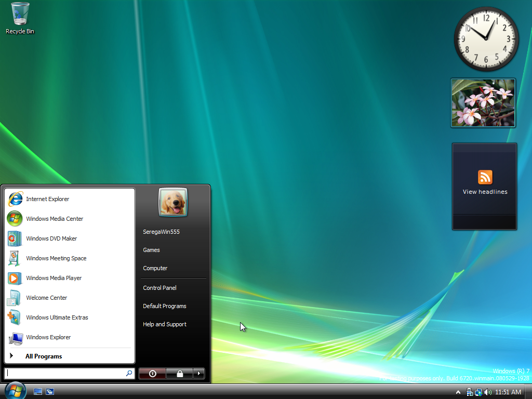Viewport: 532px width, 399px height.
Task: Open Help and Support
Action: (164, 324)
